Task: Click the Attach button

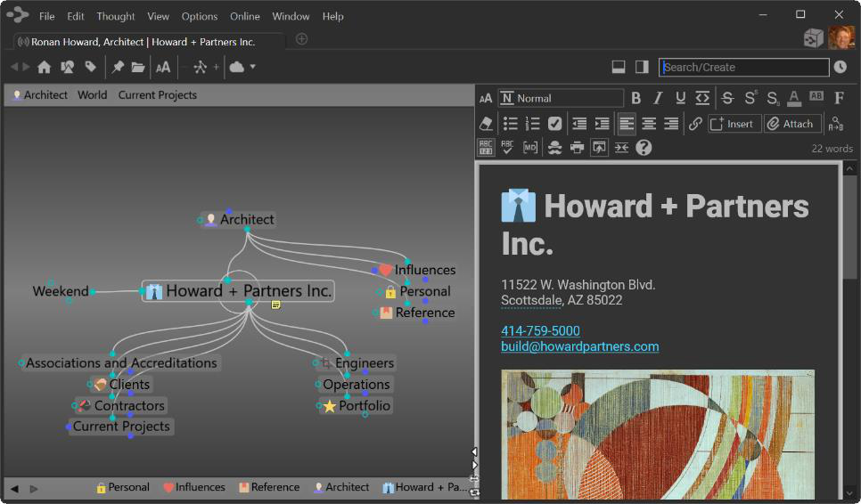Action: point(791,124)
